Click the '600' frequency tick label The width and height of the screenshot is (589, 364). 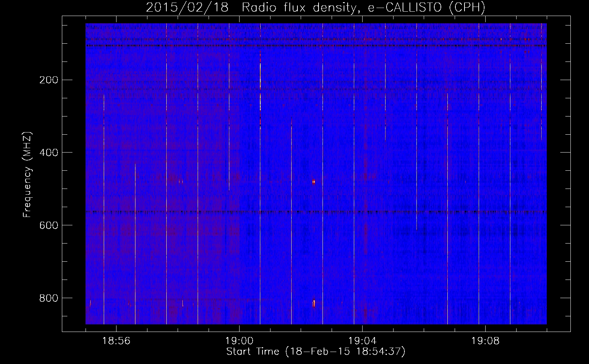(48, 225)
